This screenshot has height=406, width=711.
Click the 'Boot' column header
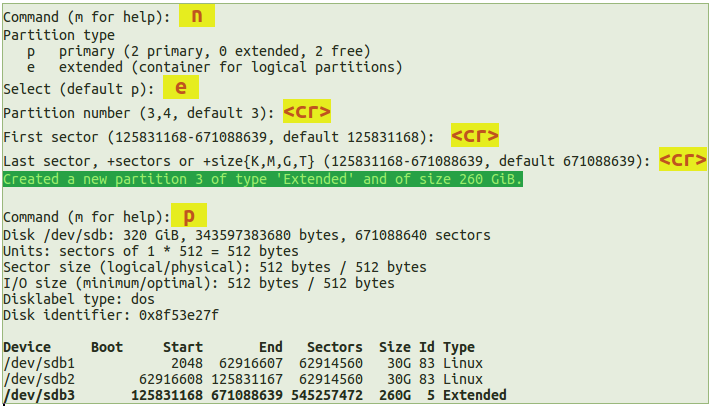tap(107, 347)
